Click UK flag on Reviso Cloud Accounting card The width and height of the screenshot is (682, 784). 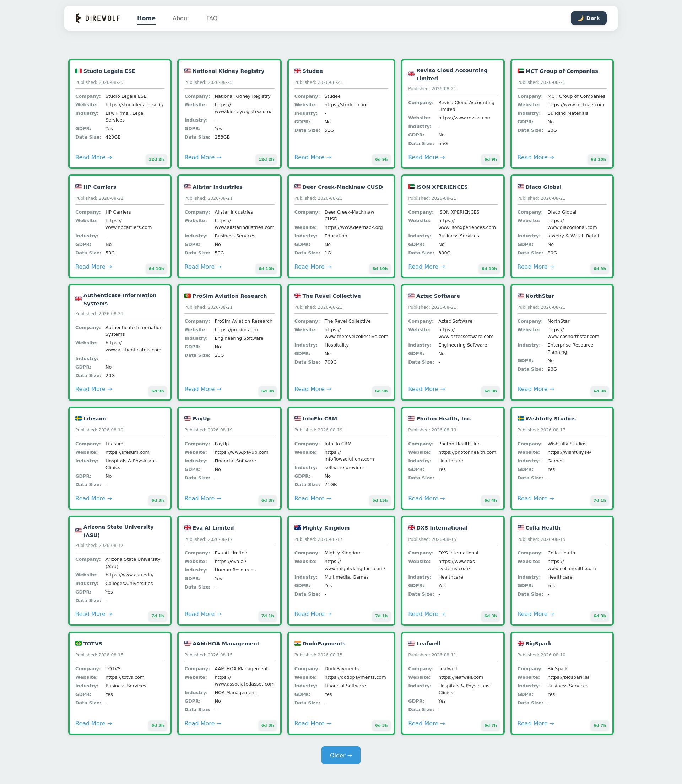click(x=411, y=74)
